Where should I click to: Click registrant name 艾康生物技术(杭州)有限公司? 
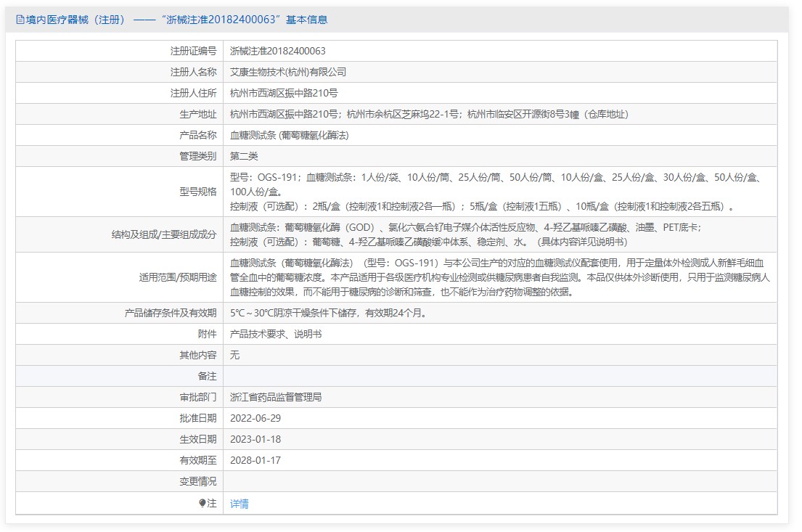click(x=288, y=72)
